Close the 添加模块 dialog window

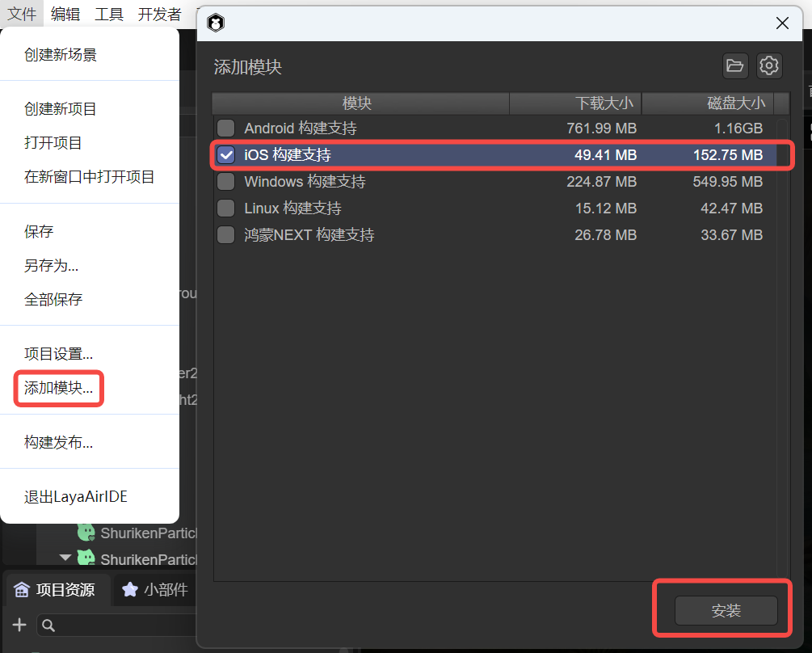(782, 23)
